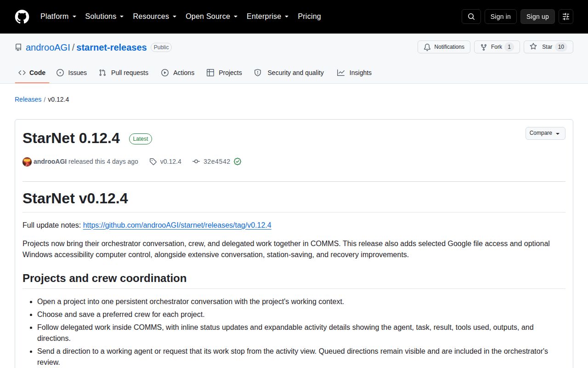
Task: Open the search magnifier button
Action: 471,17
